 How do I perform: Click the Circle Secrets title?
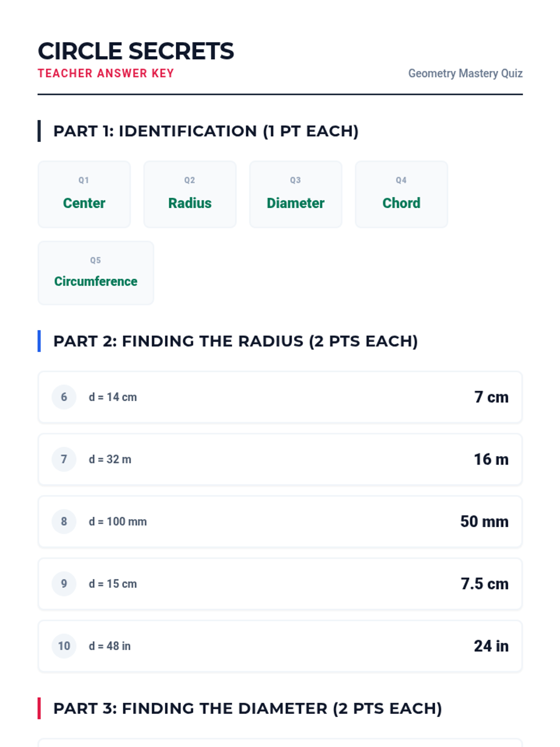[136, 51]
